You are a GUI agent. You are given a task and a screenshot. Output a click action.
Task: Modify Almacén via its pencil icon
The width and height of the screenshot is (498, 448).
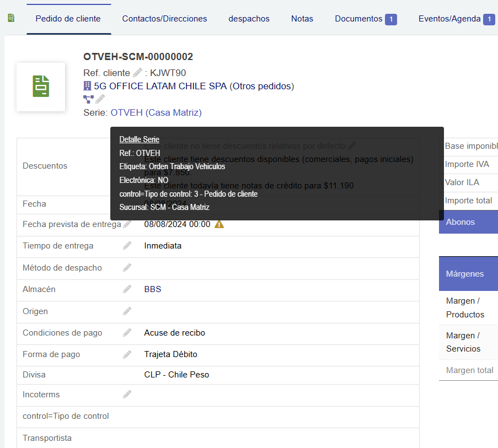[x=127, y=289]
